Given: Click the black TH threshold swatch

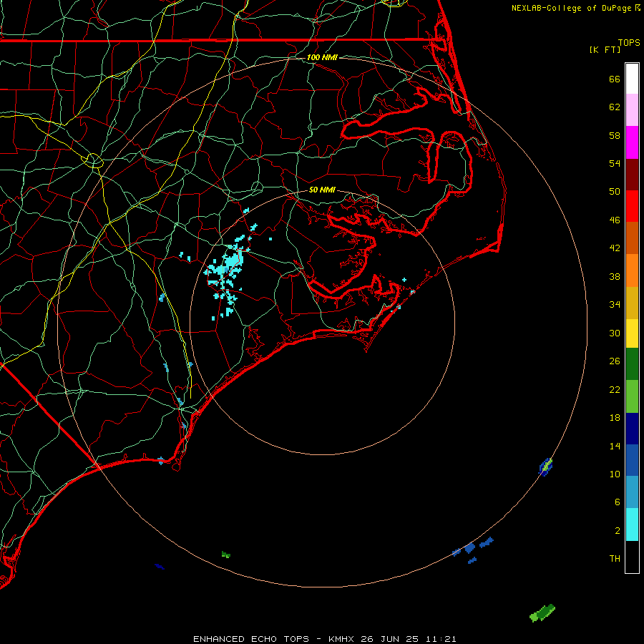Looking at the screenshot, I should pos(632,557).
